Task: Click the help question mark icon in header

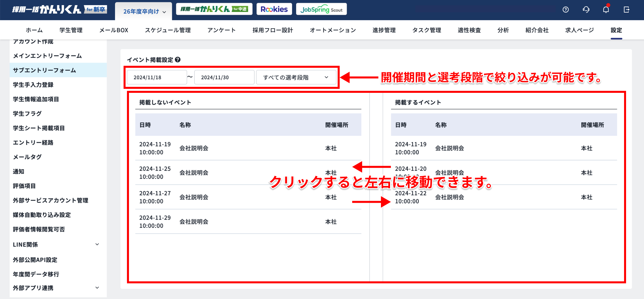Action: click(x=565, y=10)
